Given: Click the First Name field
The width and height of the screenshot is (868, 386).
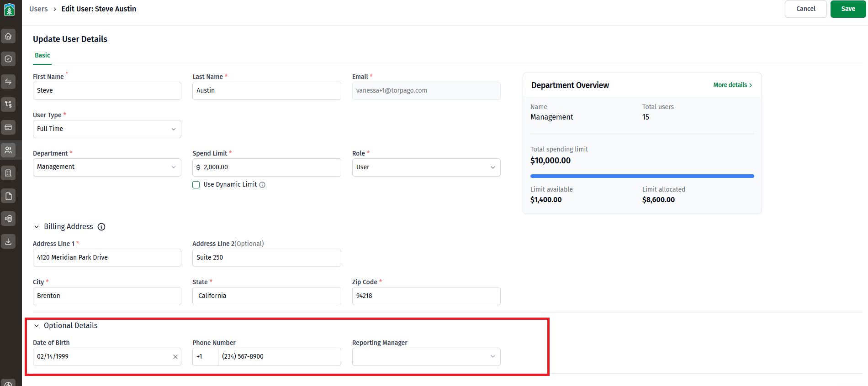Looking at the screenshot, I should (x=107, y=91).
